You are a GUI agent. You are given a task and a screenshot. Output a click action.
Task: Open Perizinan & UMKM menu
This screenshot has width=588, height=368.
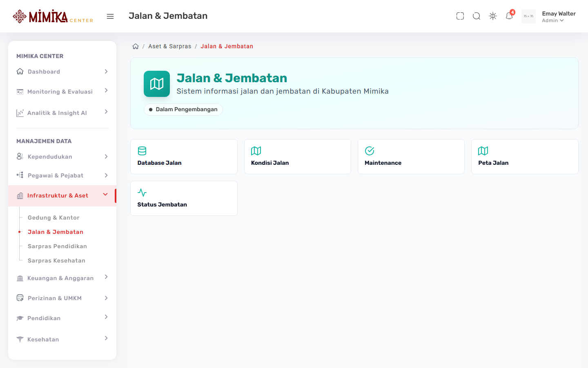[x=62, y=298]
